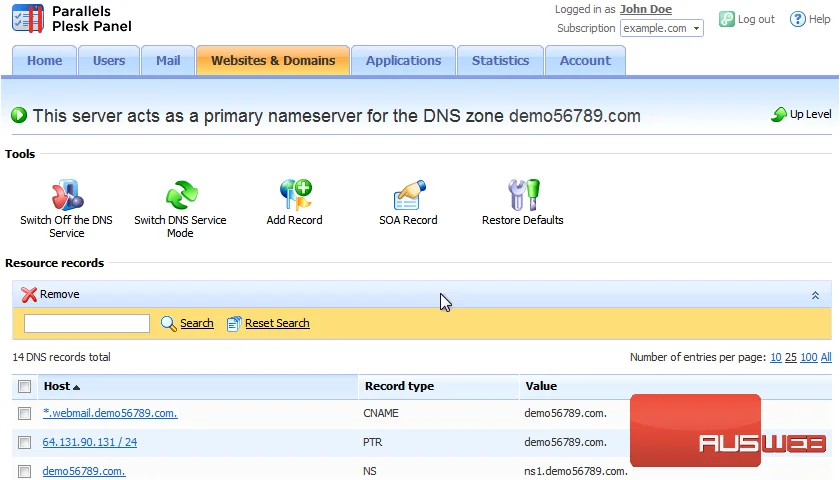Image resolution: width=840 pixels, height=480 pixels.
Task: Click the PTR record type cell
Action: pos(373,442)
